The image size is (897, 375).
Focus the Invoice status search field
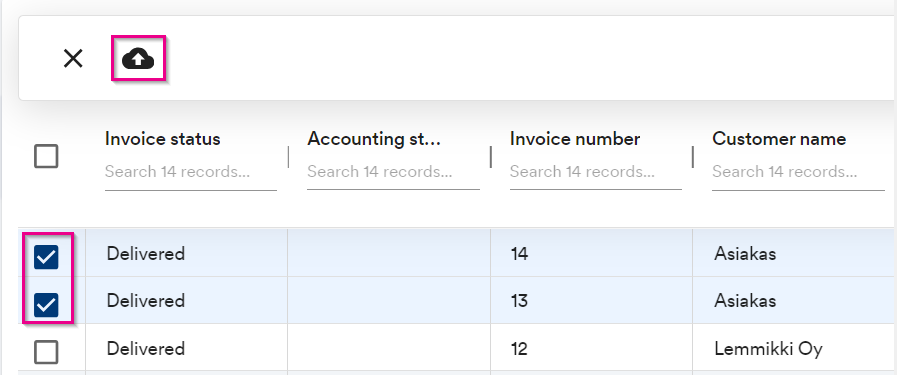tap(190, 173)
